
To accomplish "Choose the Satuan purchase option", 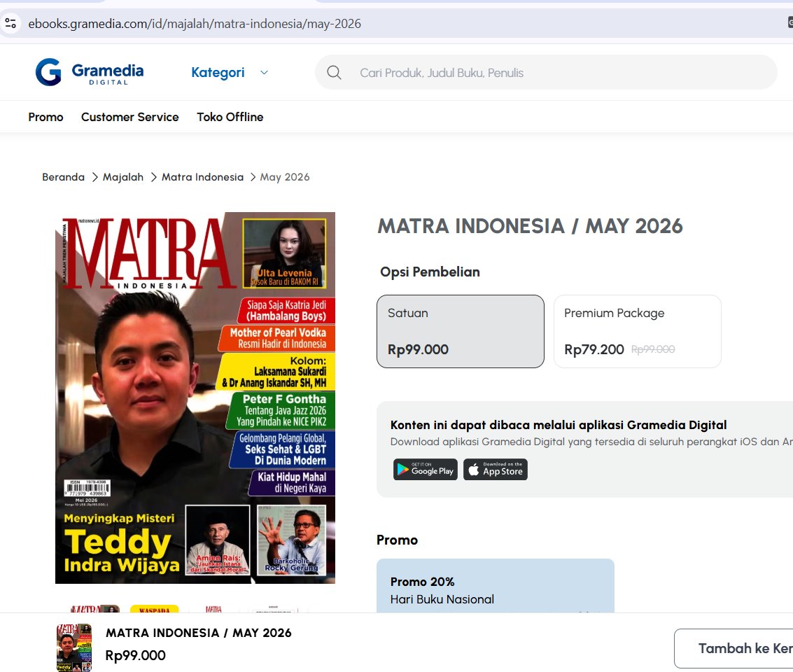I will click(461, 331).
